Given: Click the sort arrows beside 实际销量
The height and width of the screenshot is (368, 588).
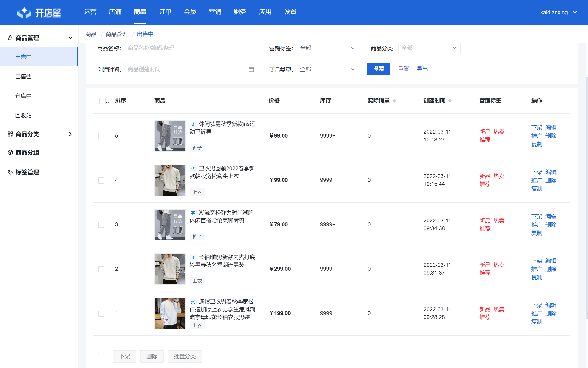Looking at the screenshot, I should [394, 101].
